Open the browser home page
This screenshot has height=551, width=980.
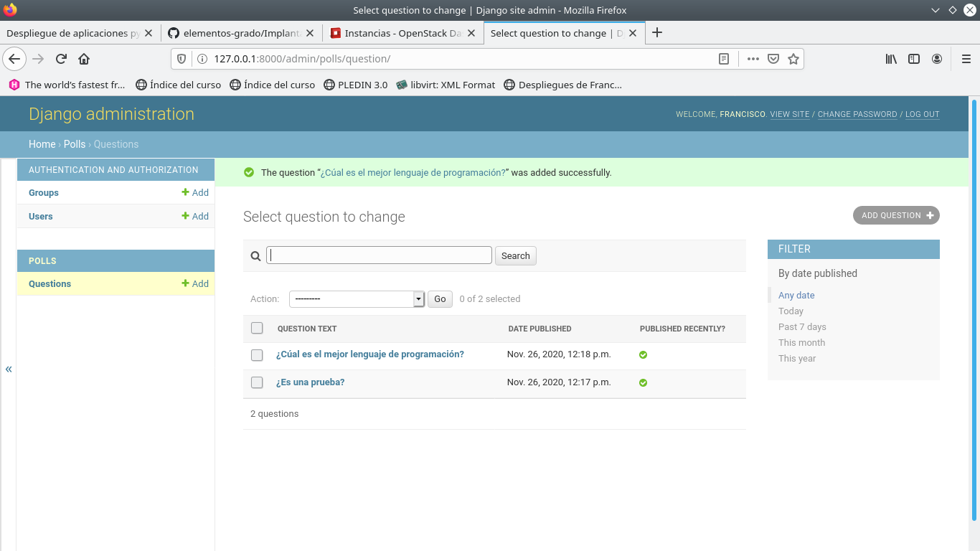pos(84,59)
